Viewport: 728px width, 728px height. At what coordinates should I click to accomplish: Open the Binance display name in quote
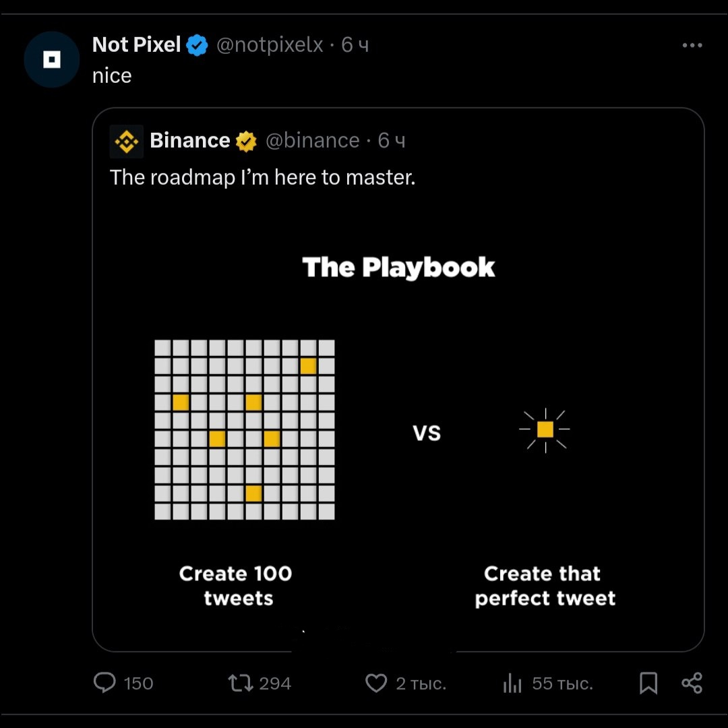190,140
